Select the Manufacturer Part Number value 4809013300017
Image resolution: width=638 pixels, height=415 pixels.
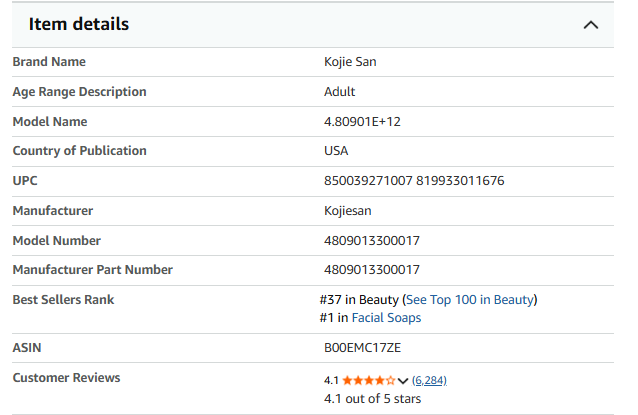click(371, 270)
